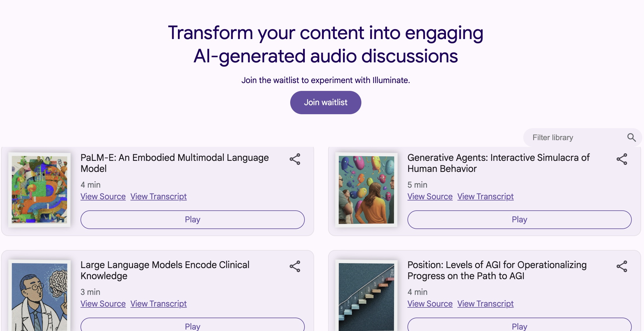Click View Source for Generative Agents paper

pos(430,196)
